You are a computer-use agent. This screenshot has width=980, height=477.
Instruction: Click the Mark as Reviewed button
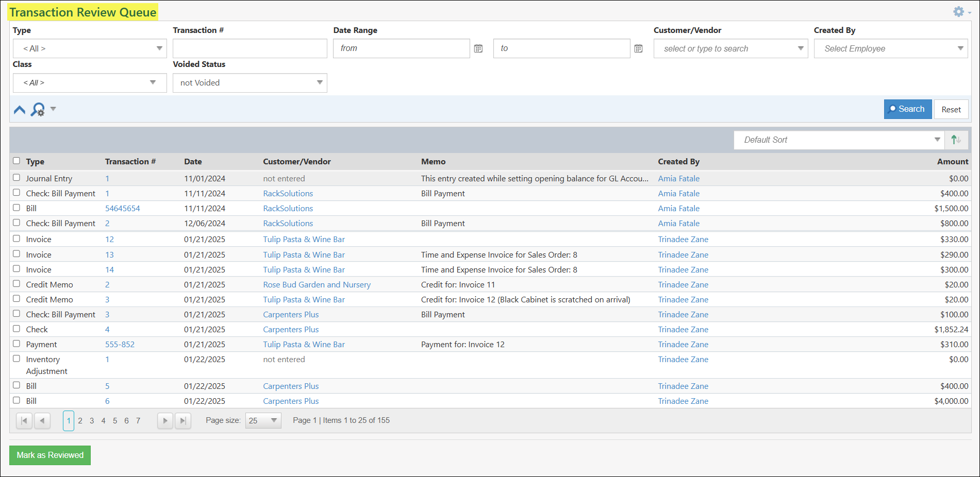pos(49,455)
